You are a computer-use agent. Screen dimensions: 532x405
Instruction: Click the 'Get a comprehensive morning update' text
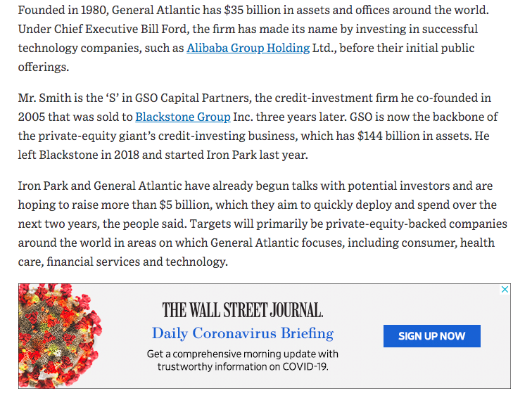[243, 354]
